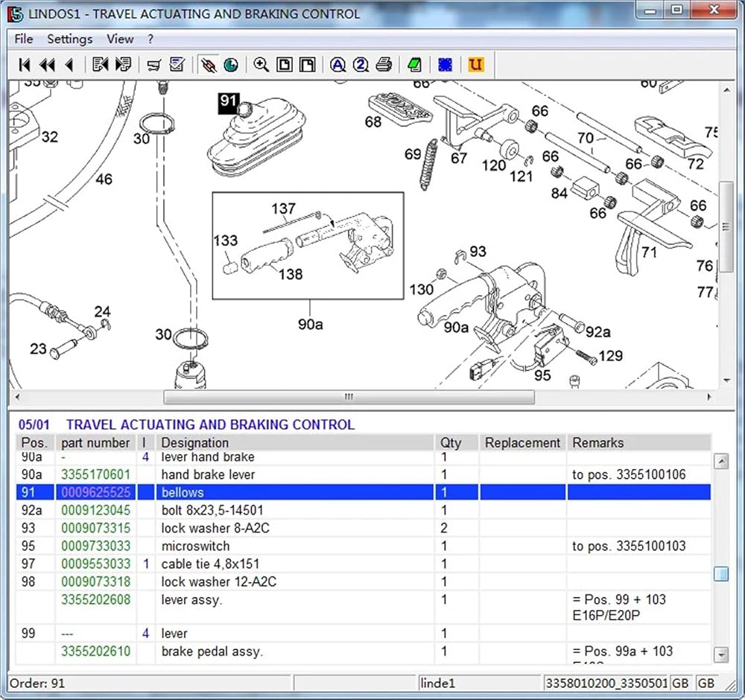Click callout 95 microswitch in diagram
Screen dimensions: 745x700
pyautogui.click(x=542, y=375)
